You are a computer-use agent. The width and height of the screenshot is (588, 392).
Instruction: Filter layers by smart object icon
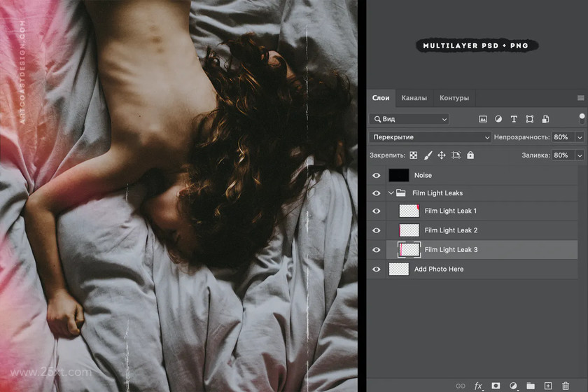click(x=545, y=119)
